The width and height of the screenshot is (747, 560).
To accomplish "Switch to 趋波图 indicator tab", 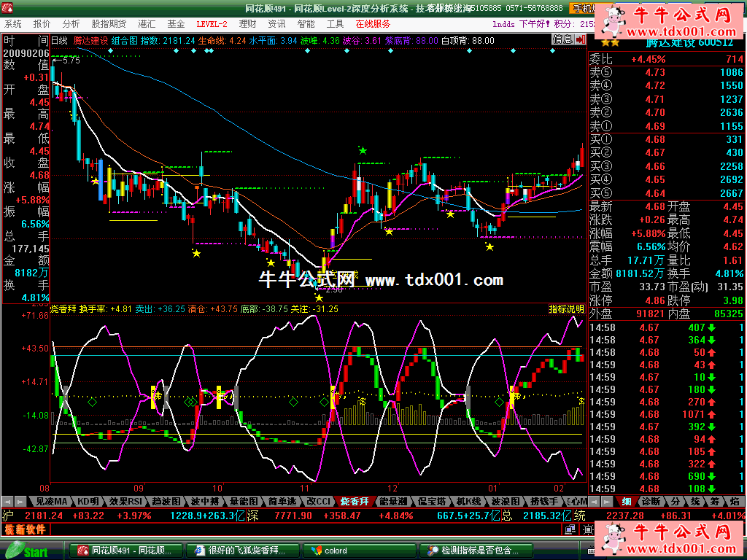I will point(166,502).
